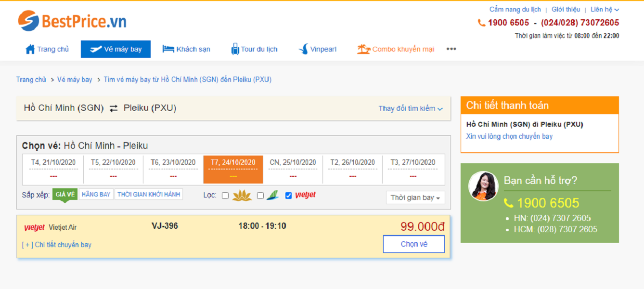The image size is (644, 289).
Task: Open Combo khuyến mại tab
Action: pos(396,49)
